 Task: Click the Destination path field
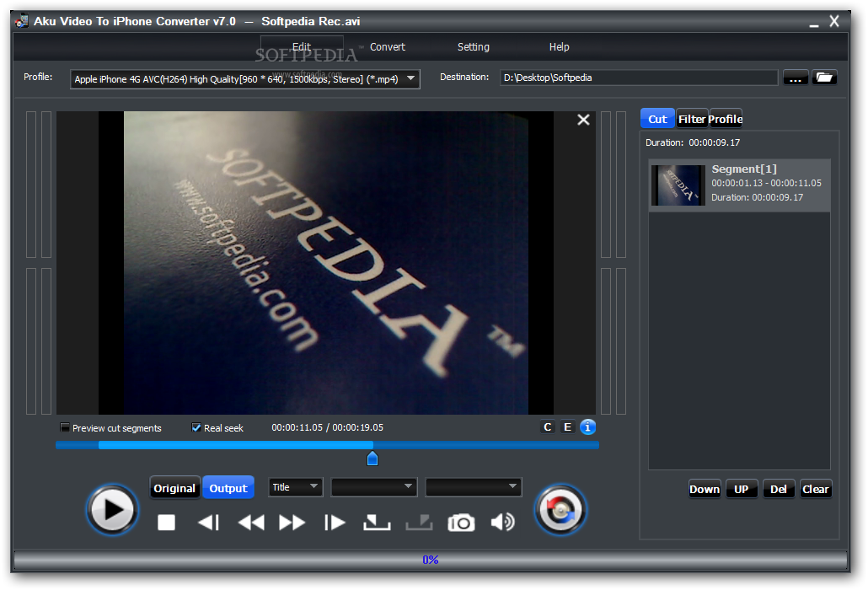click(x=639, y=78)
